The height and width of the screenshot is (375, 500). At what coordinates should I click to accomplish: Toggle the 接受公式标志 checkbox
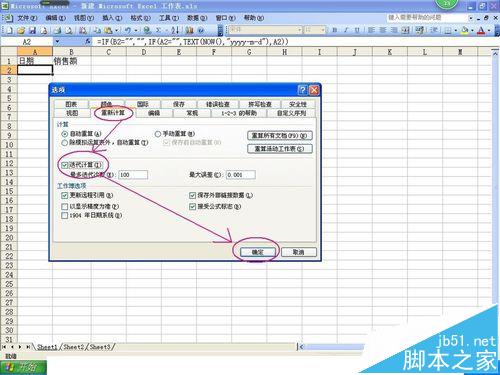coord(192,207)
